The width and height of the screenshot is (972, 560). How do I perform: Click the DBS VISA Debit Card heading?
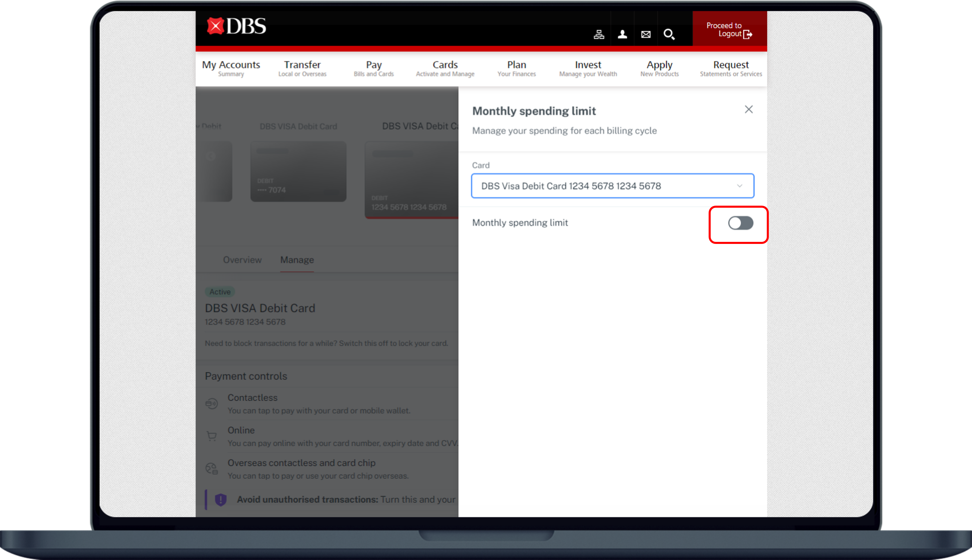pos(260,308)
